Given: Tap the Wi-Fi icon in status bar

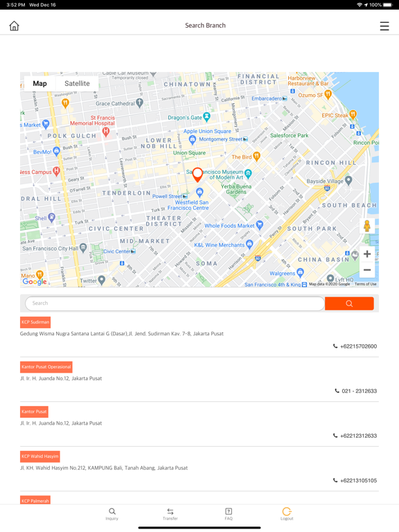Looking at the screenshot, I should [360, 5].
